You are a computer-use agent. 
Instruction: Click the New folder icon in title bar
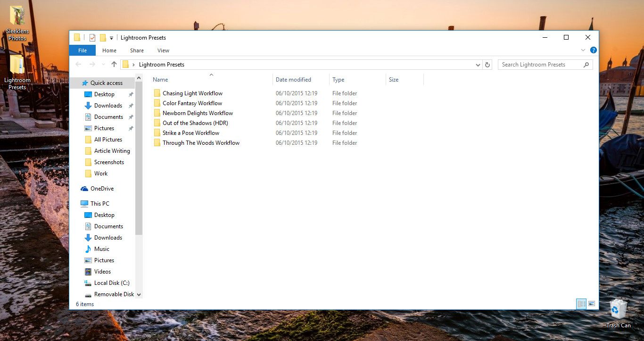[102, 38]
